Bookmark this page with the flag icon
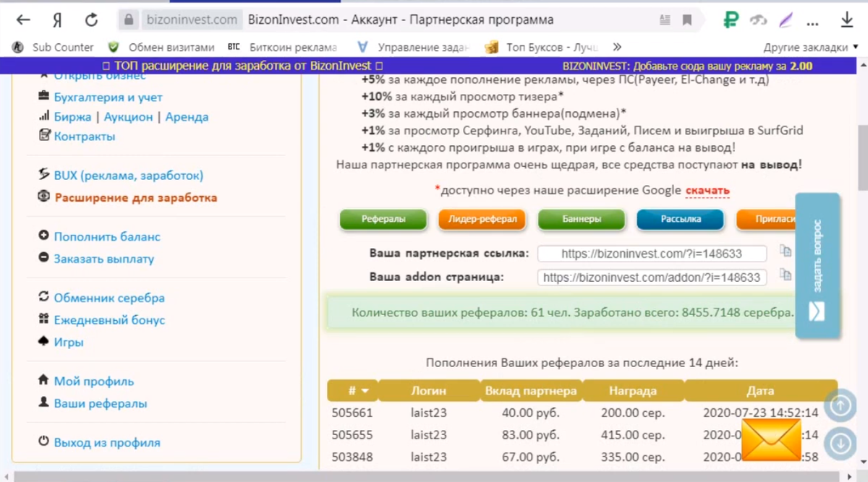The height and width of the screenshot is (482, 868). [x=687, y=20]
